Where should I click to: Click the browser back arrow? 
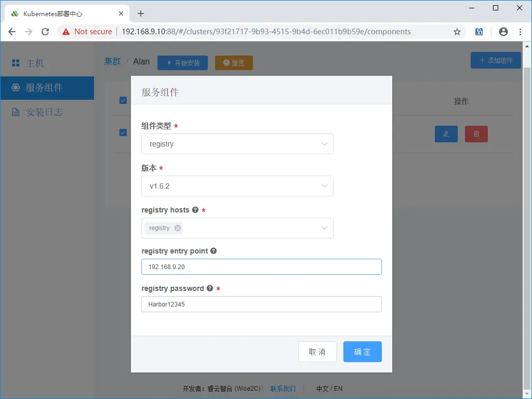[12, 32]
